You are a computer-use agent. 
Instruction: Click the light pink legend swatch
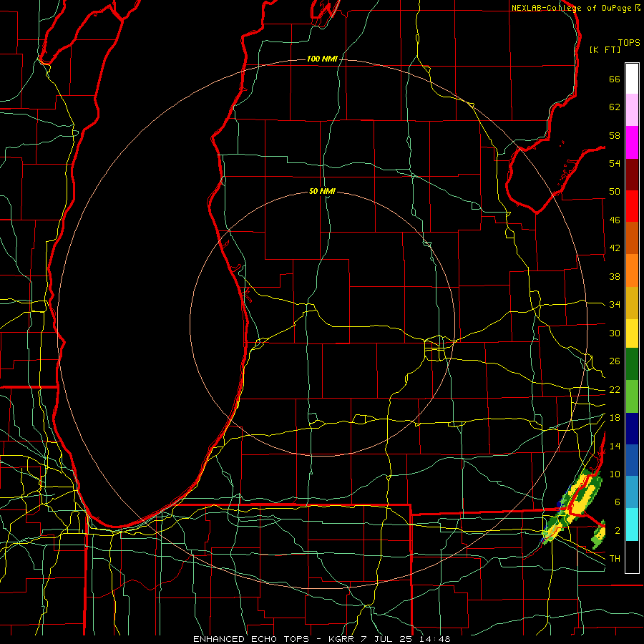(632, 110)
